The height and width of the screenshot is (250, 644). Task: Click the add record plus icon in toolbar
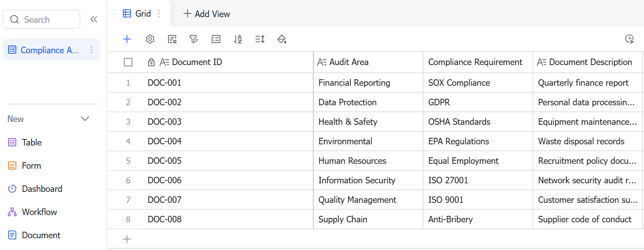point(127,39)
